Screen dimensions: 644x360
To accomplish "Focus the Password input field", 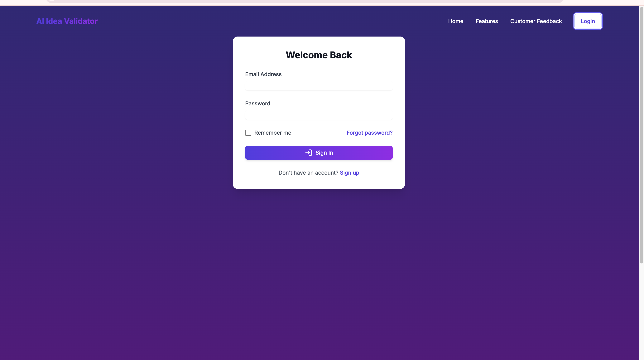I will coord(319,115).
